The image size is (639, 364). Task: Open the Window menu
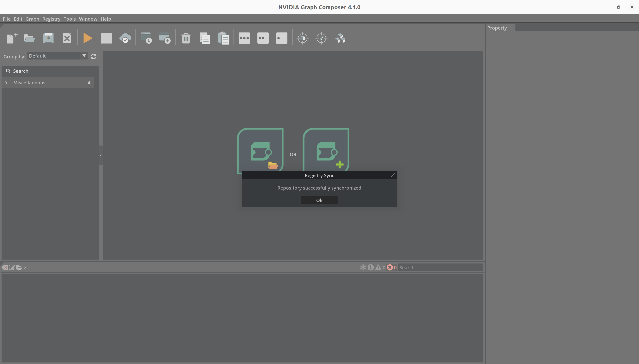[88, 19]
